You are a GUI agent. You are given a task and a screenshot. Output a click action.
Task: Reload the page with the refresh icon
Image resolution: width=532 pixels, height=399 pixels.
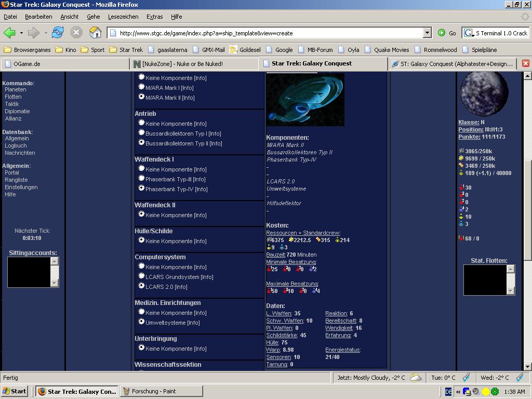coord(57,33)
